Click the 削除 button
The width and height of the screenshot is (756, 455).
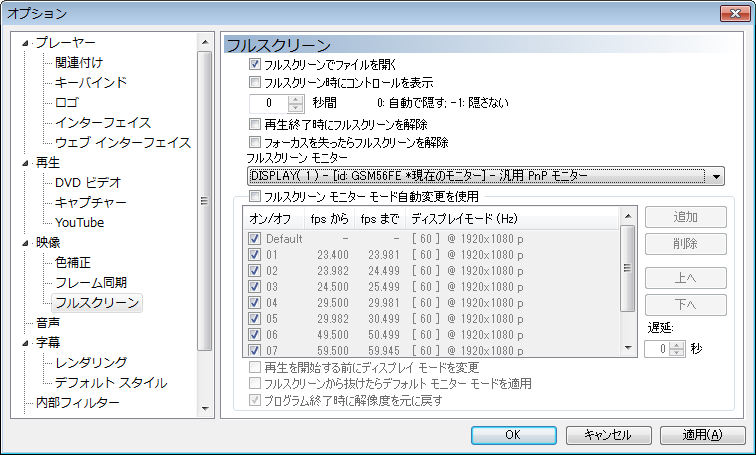686,244
